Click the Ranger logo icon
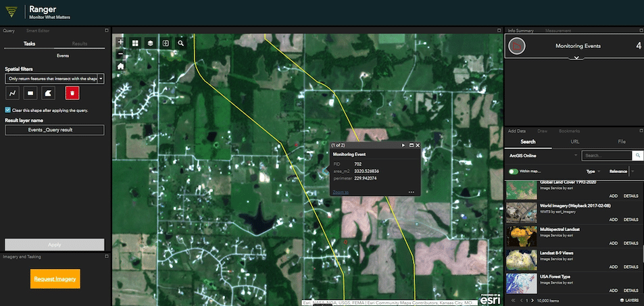Image resolution: width=644 pixels, height=306 pixels. pos(12,13)
